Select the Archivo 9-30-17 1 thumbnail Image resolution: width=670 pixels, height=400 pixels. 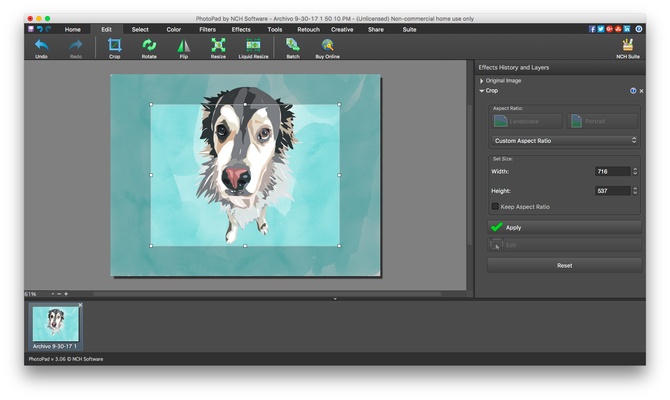(x=56, y=327)
